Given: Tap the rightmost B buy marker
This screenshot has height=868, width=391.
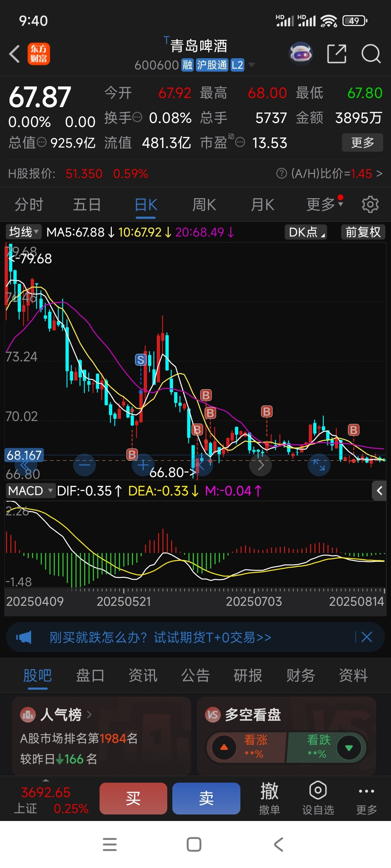Looking at the screenshot, I should [x=354, y=430].
